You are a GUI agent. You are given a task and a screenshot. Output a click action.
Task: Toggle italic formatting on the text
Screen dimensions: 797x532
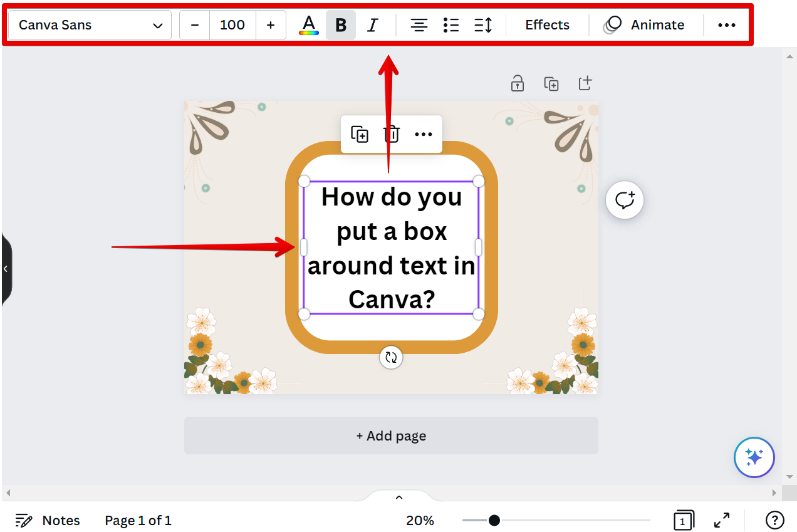[x=372, y=25]
